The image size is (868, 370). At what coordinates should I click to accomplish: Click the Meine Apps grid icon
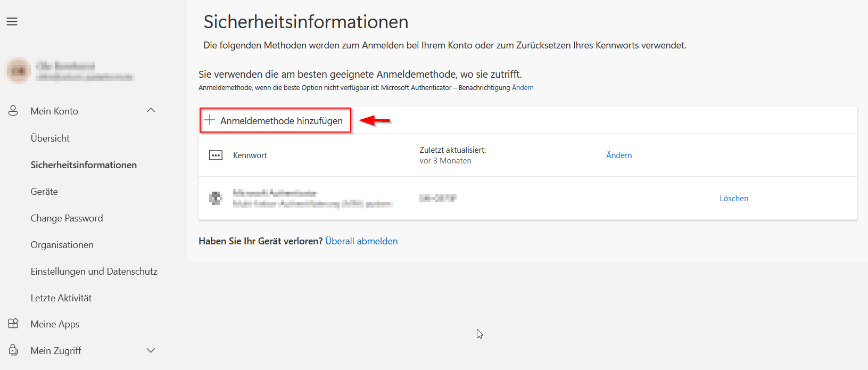click(13, 324)
